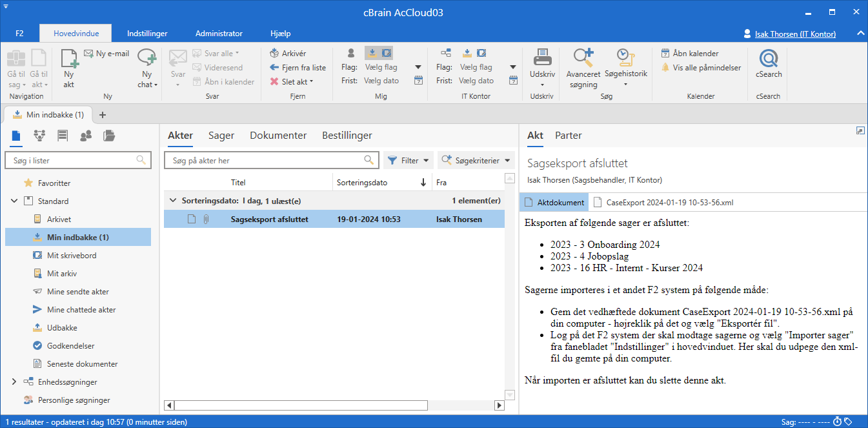Expand the Søgekriterier dropdown

coord(476,161)
